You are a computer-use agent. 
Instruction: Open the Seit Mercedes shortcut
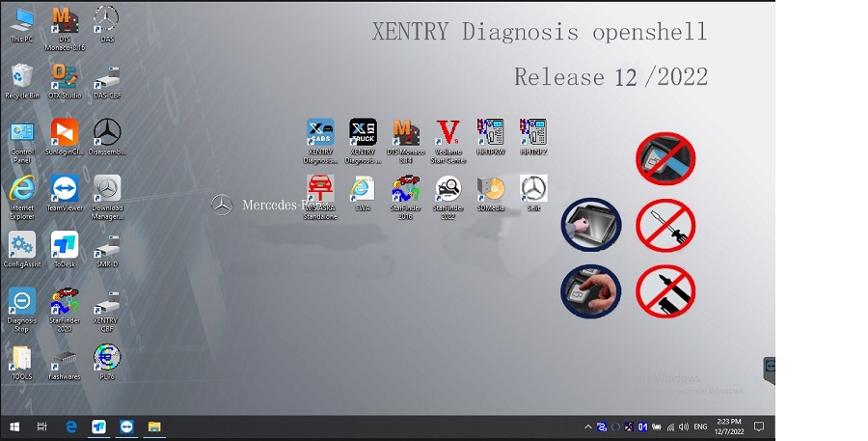[x=533, y=194]
